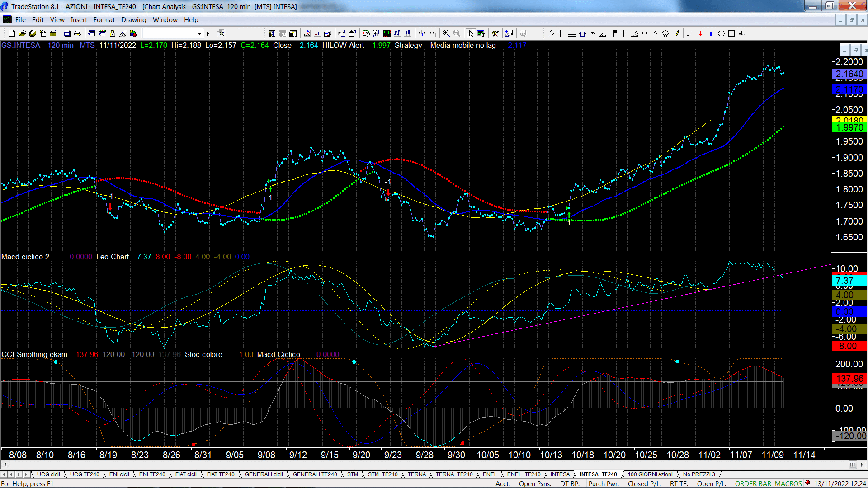Select the parallel diagonal lines tool
This screenshot has height=488, width=868.
pos(655,33)
